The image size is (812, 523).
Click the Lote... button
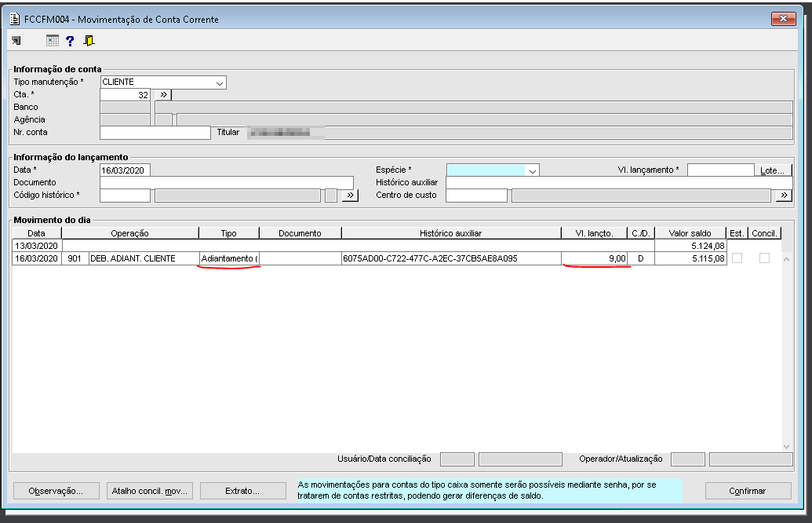(773, 170)
